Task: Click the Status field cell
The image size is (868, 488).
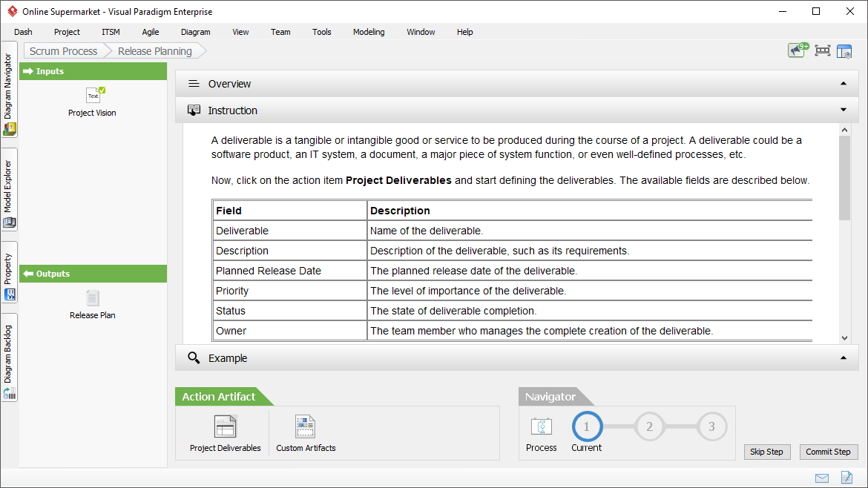Action: pos(290,311)
